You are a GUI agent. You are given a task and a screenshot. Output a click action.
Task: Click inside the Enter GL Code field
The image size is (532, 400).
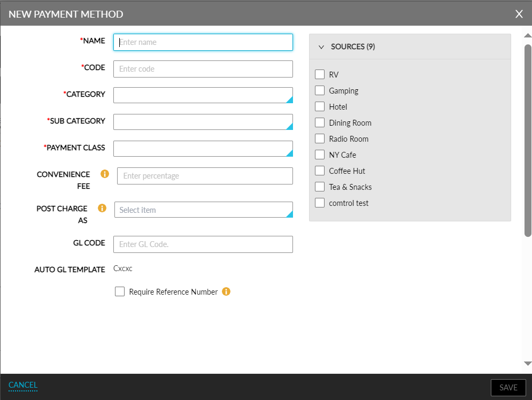pyautogui.click(x=203, y=244)
